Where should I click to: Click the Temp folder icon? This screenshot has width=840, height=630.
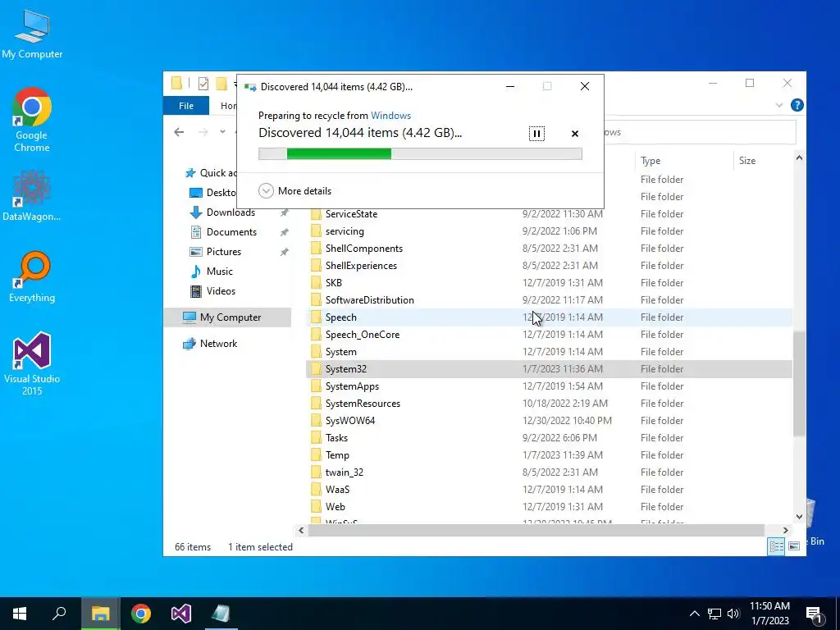316,454
